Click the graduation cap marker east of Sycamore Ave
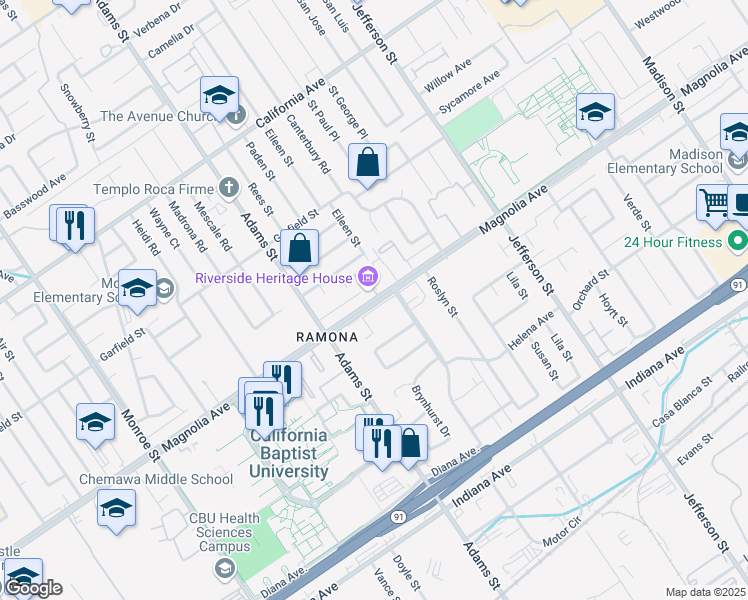748x600 pixels. click(595, 113)
